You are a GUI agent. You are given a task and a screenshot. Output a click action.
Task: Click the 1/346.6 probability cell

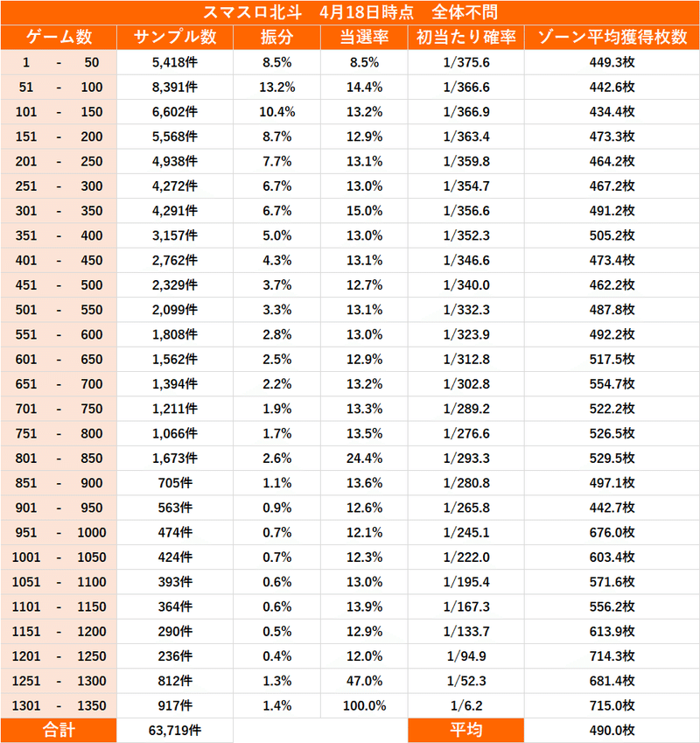pyautogui.click(x=466, y=260)
